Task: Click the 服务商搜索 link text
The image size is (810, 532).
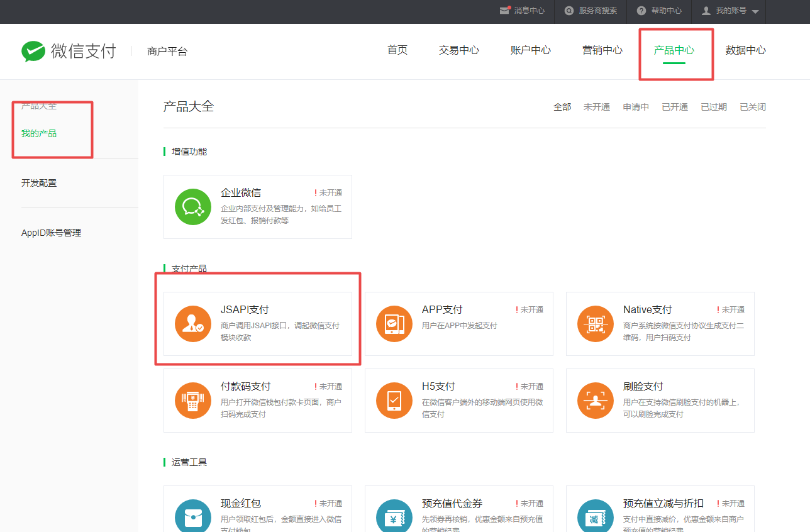Action: coord(598,11)
